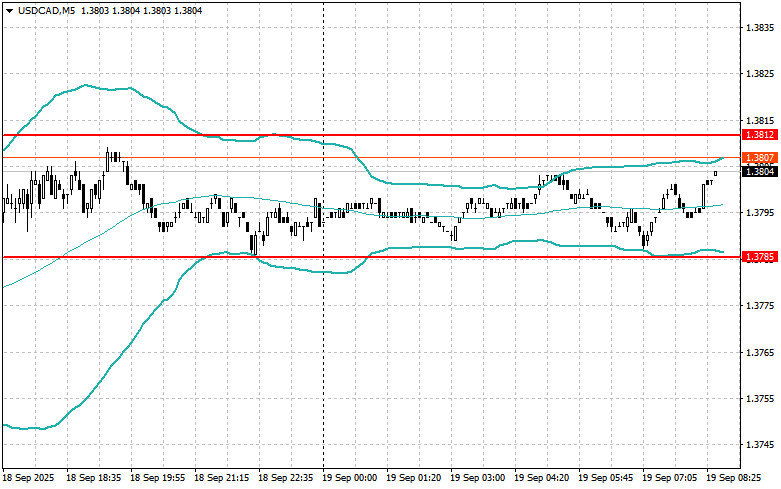Click the 1.3825 price scale value
The width and height of the screenshot is (781, 489).
[760, 74]
